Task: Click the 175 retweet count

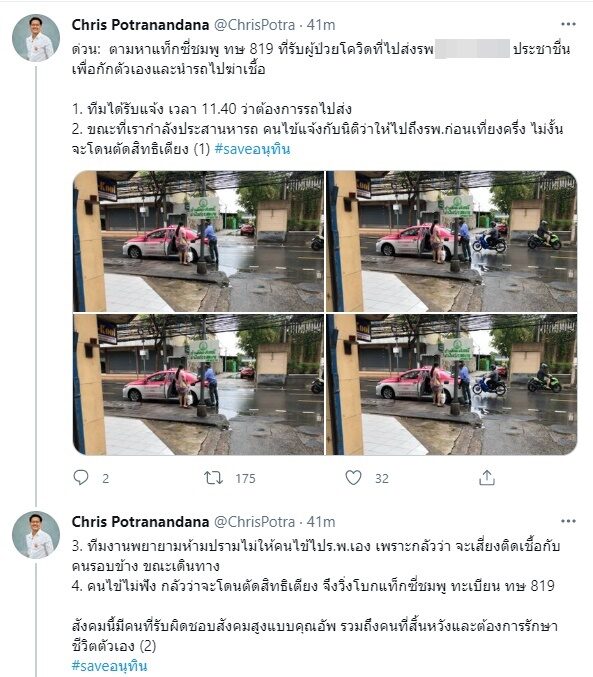Action: (x=245, y=478)
